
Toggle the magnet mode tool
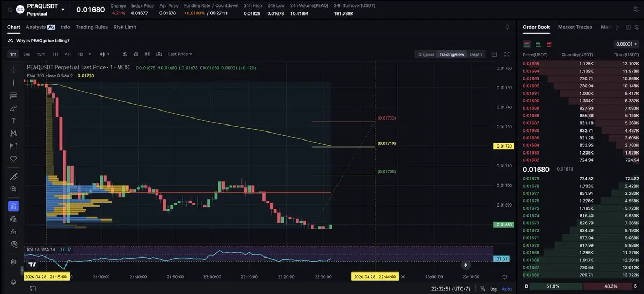(x=13, y=206)
